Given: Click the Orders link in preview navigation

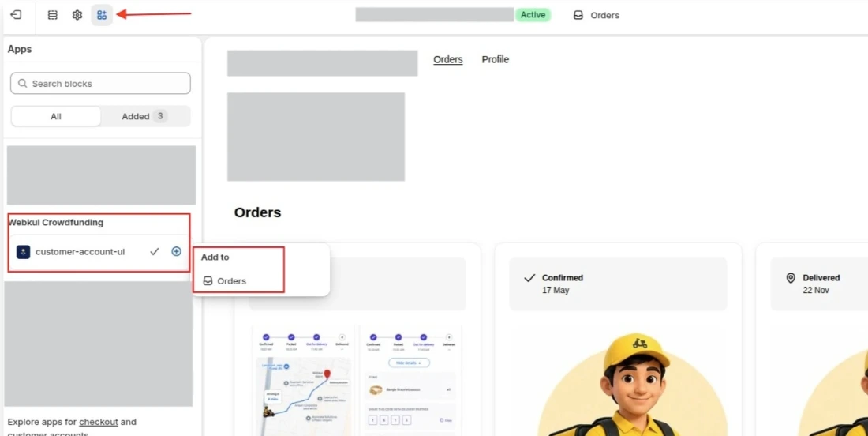Looking at the screenshot, I should (x=448, y=59).
